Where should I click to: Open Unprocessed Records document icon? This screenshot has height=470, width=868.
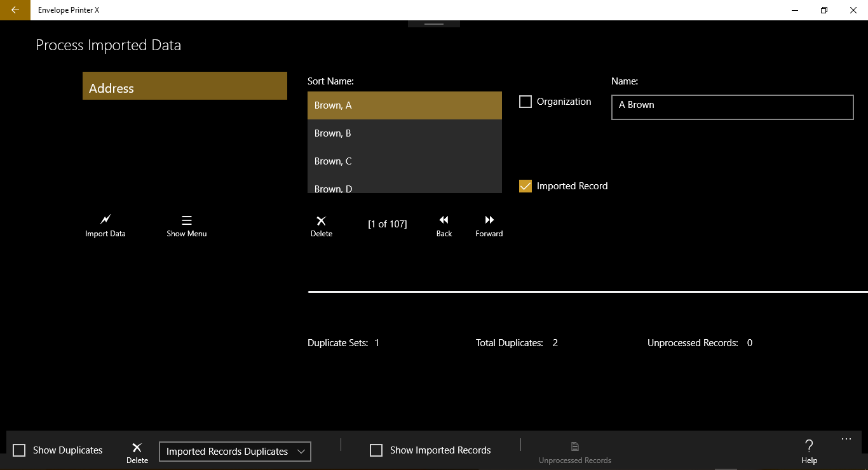click(575, 446)
